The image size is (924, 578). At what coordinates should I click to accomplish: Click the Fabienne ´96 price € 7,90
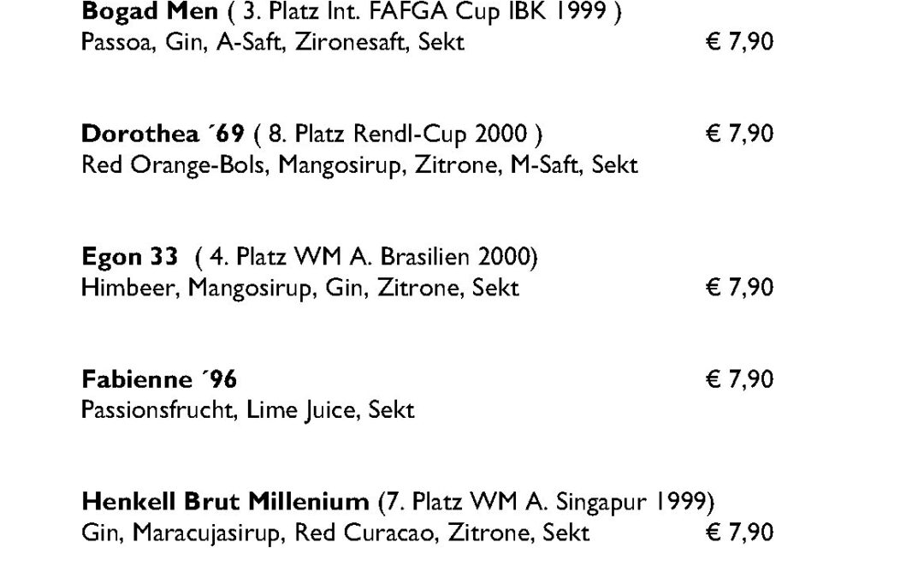[739, 379]
